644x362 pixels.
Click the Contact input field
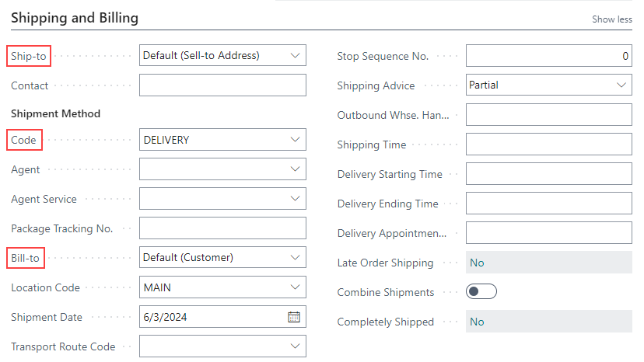222,85
